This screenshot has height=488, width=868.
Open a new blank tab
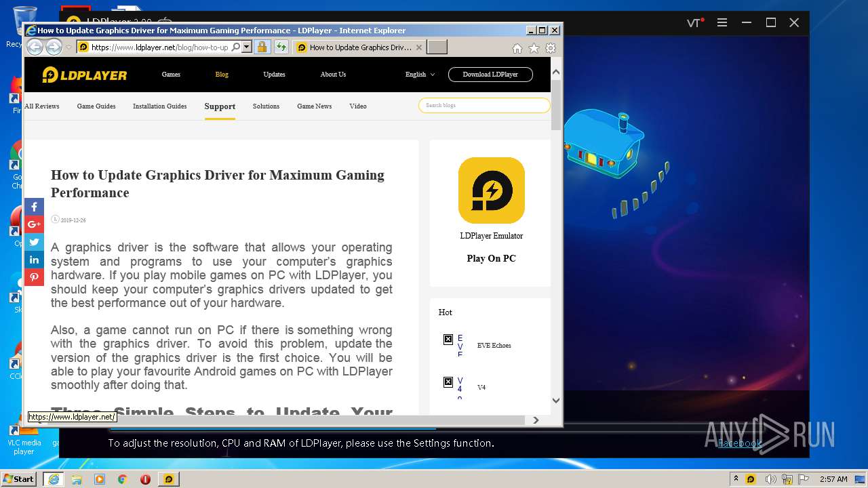point(437,47)
